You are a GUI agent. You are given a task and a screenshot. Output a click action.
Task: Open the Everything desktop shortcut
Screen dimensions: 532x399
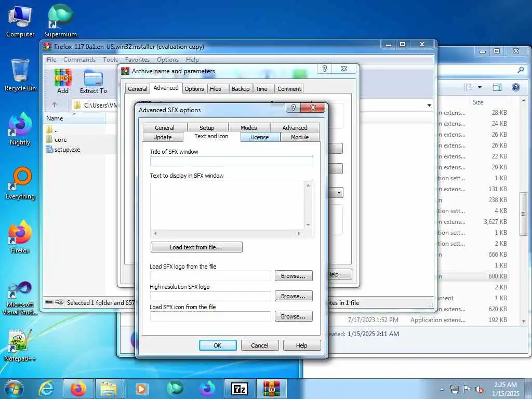click(x=20, y=183)
